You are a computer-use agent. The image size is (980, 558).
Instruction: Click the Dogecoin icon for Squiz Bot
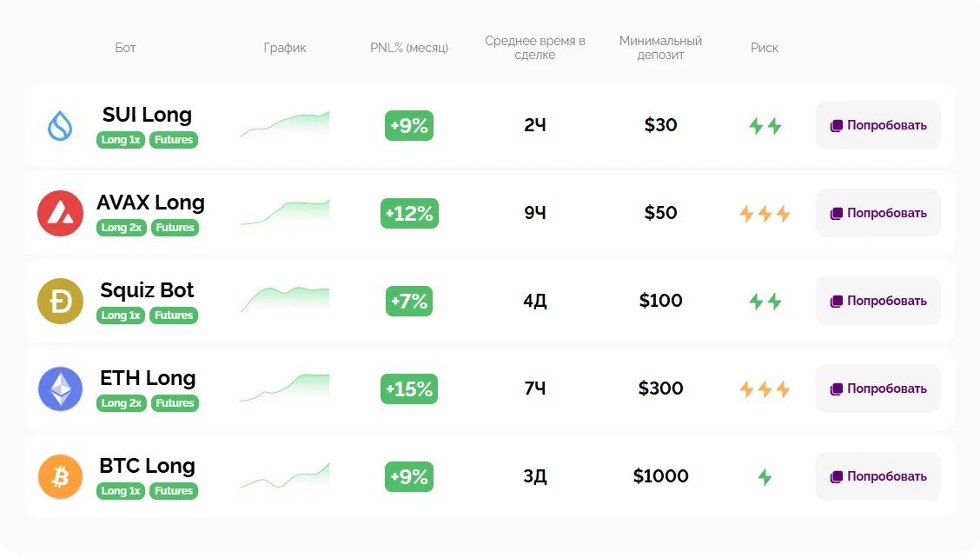click(x=60, y=302)
